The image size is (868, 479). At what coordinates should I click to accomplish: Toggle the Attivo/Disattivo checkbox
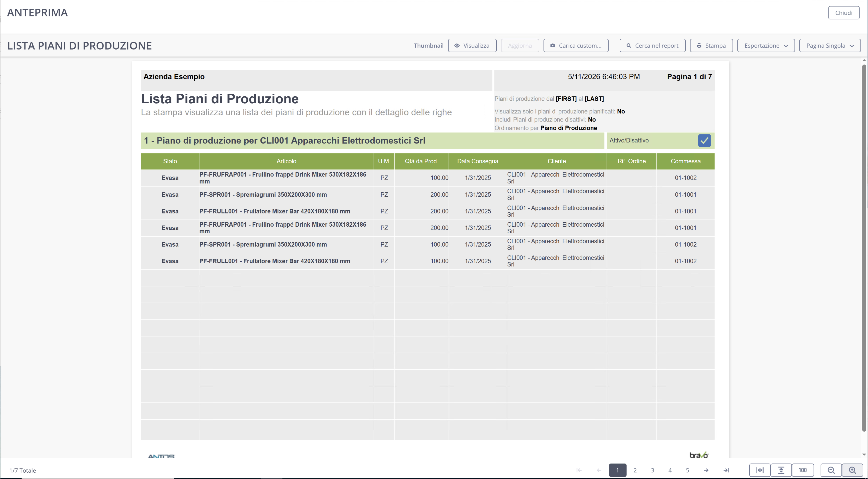(704, 141)
